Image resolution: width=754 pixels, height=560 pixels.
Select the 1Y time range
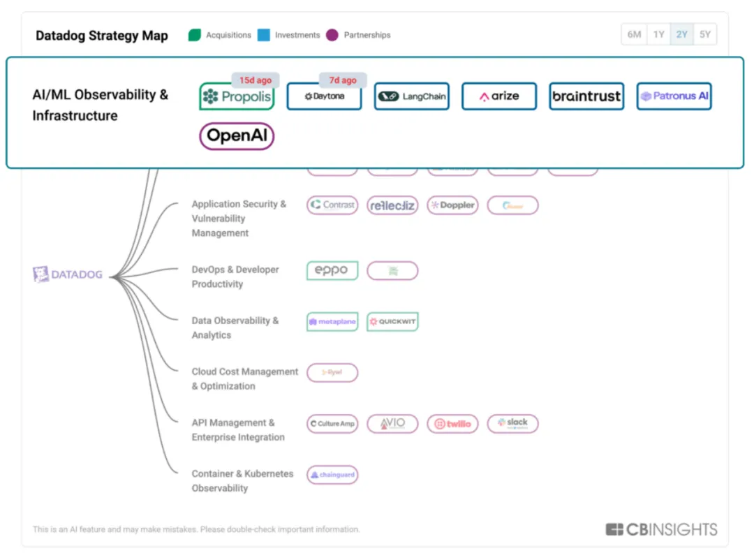658,34
